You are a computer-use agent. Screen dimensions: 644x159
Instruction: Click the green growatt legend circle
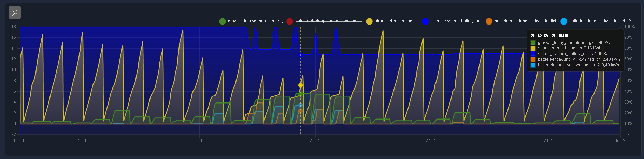[223, 21]
